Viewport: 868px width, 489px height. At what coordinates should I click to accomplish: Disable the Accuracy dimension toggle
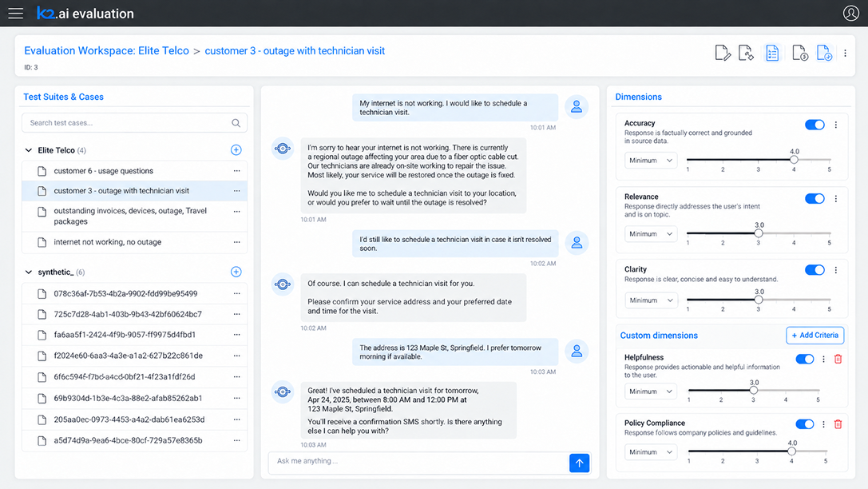click(x=814, y=125)
